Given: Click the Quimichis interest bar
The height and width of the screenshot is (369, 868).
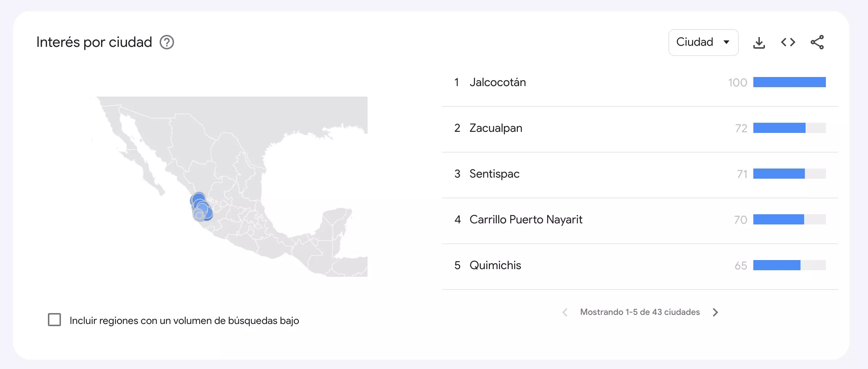Looking at the screenshot, I should [790, 265].
